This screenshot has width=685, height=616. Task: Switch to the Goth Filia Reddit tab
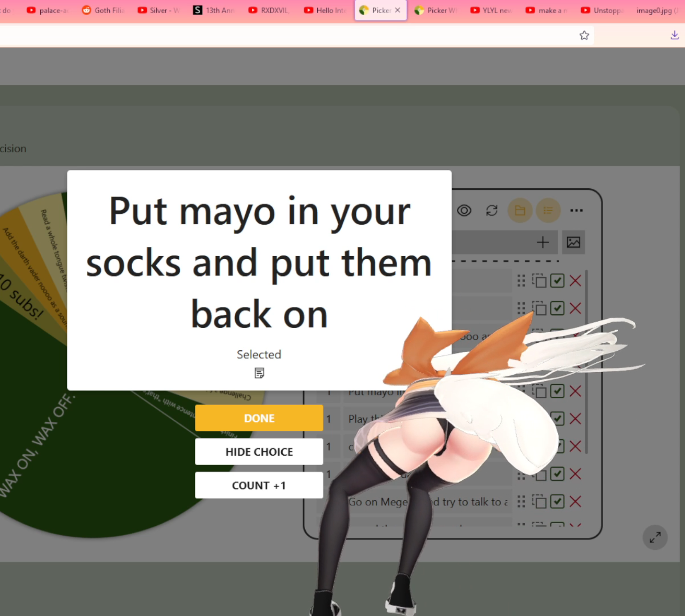(103, 10)
